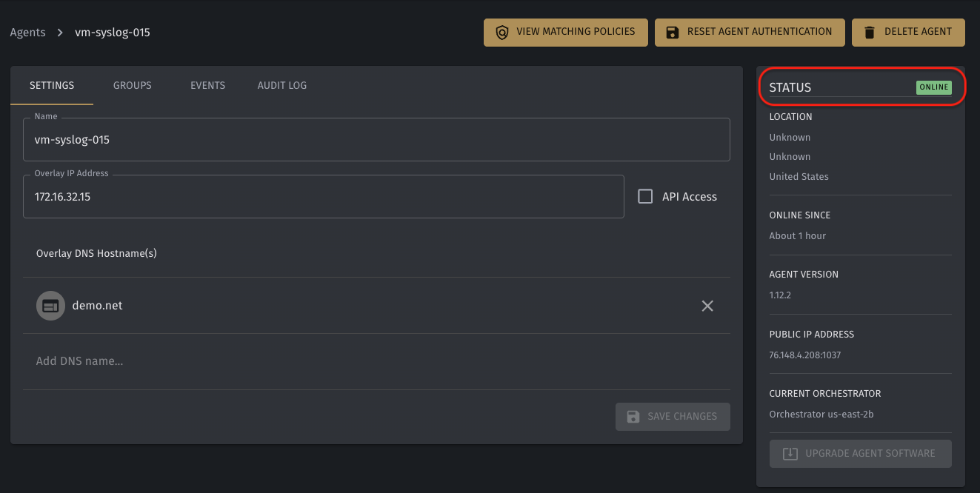Click the Overlay IP Address field
Image resolution: width=980 pixels, height=493 pixels.
pyautogui.click(x=324, y=197)
